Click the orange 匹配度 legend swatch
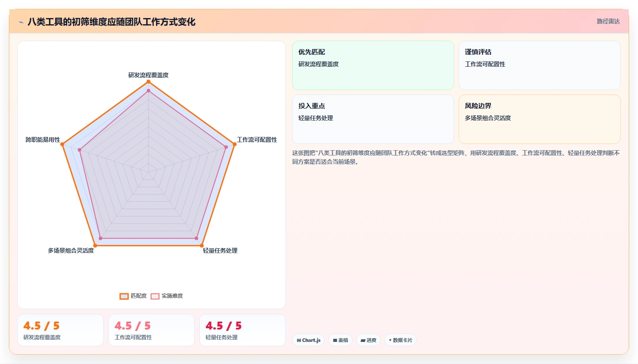638x364 pixels. pyautogui.click(x=124, y=296)
